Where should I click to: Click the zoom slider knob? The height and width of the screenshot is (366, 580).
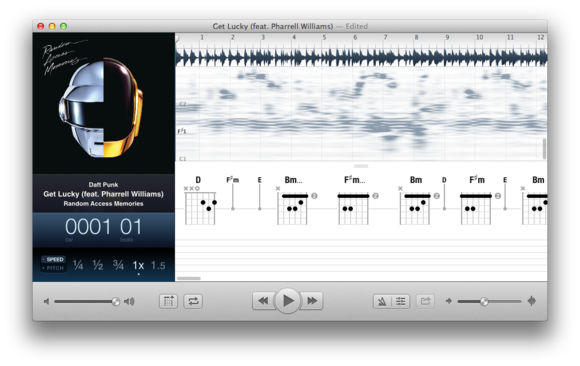[x=484, y=302]
